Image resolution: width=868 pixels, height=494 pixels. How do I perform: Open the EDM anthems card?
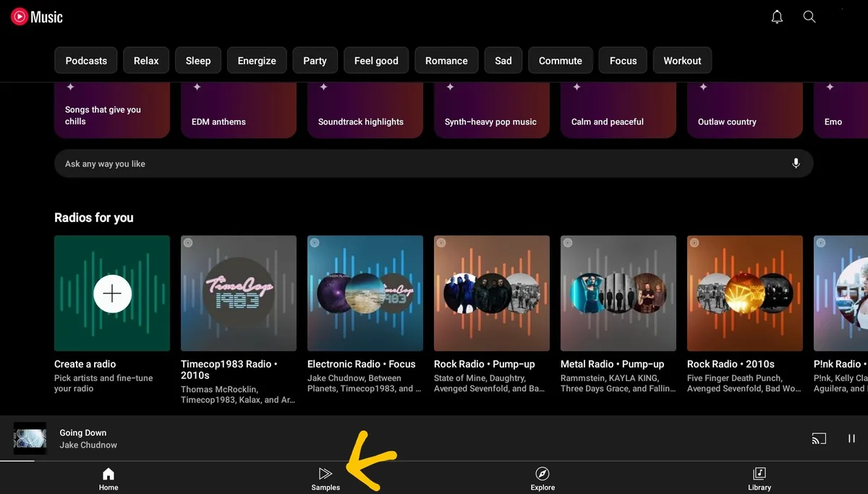[239, 110]
